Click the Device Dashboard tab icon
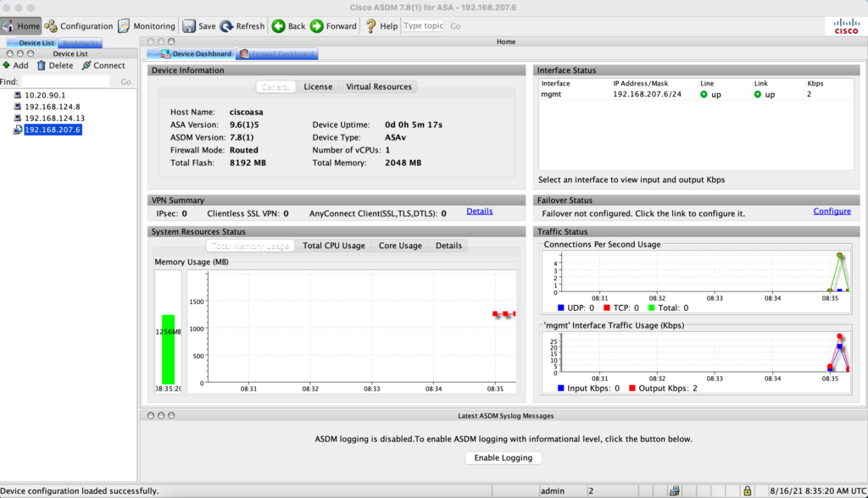Screen dimensions: 868x498 point(165,53)
